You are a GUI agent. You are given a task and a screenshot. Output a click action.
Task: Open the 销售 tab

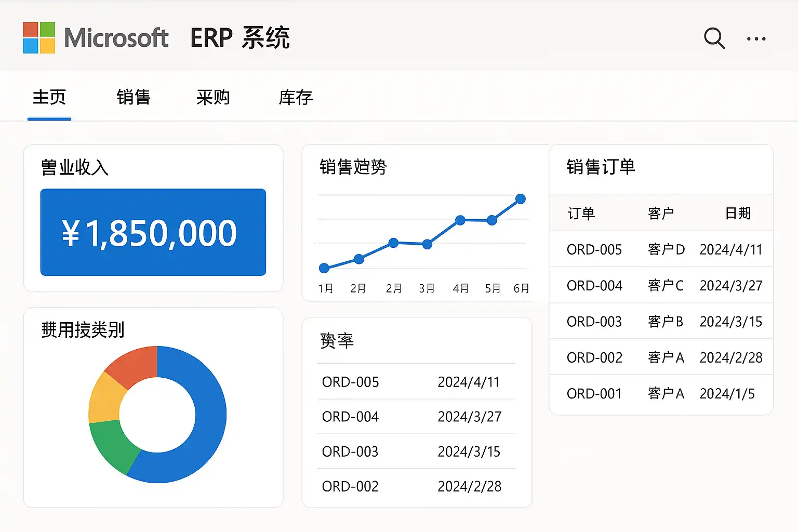coord(134,98)
